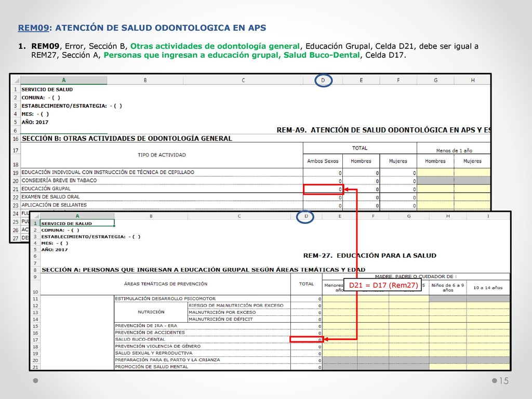The image size is (532, 399).
Task: Select column G header in REM-A9 sheet
Action: [435, 80]
